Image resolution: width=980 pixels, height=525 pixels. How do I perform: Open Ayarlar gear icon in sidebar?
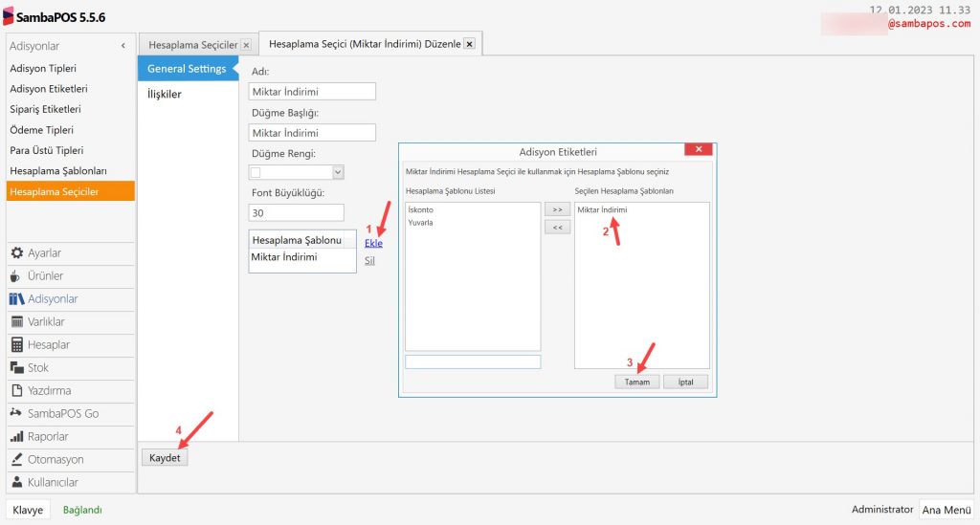17,252
